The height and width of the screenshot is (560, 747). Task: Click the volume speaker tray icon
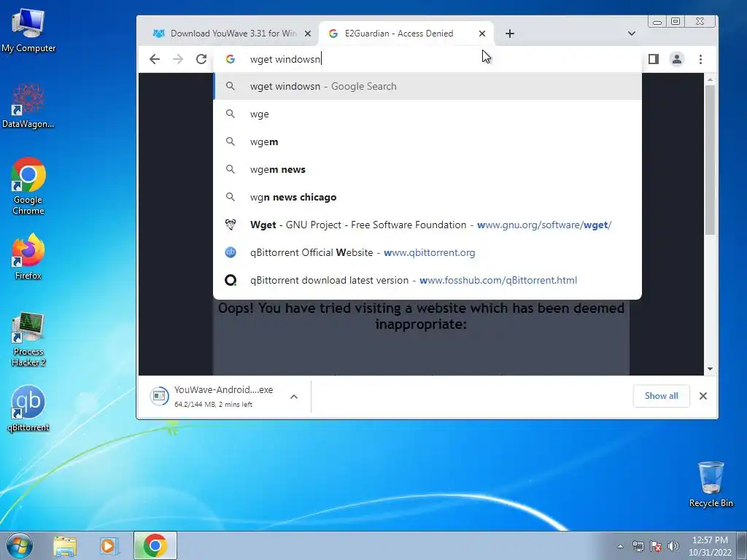[x=673, y=546]
